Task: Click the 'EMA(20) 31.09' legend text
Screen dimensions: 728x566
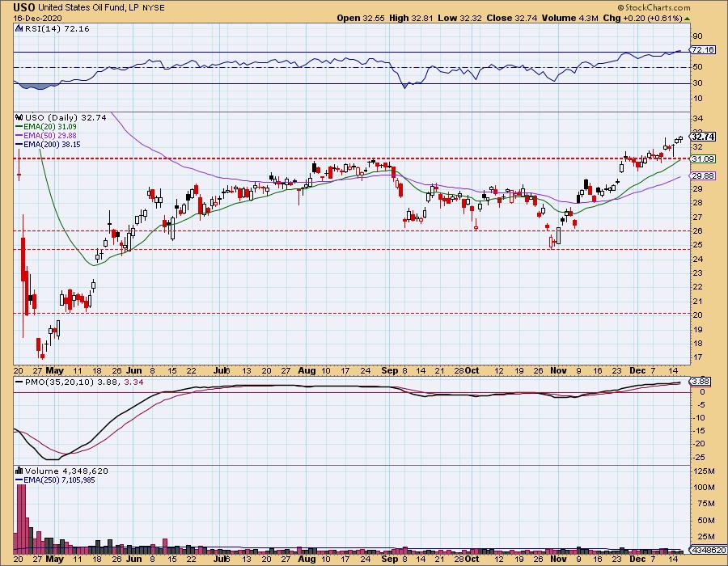Action: [50, 127]
